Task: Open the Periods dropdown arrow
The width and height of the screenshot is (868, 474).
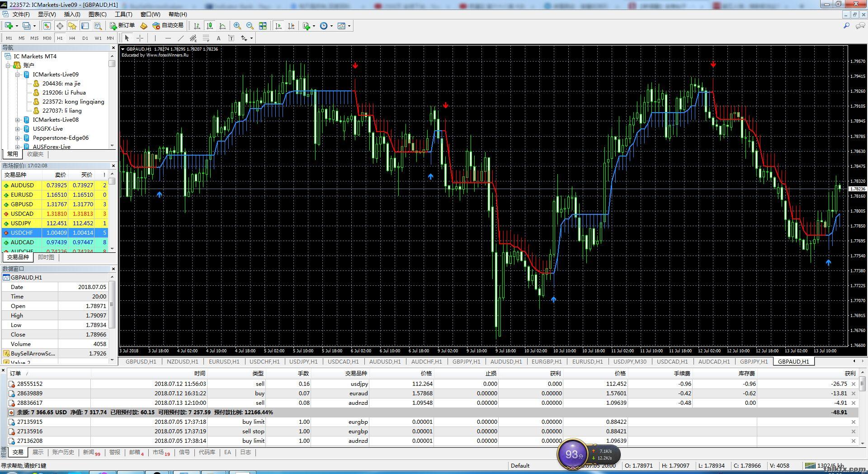Action: coord(331,26)
